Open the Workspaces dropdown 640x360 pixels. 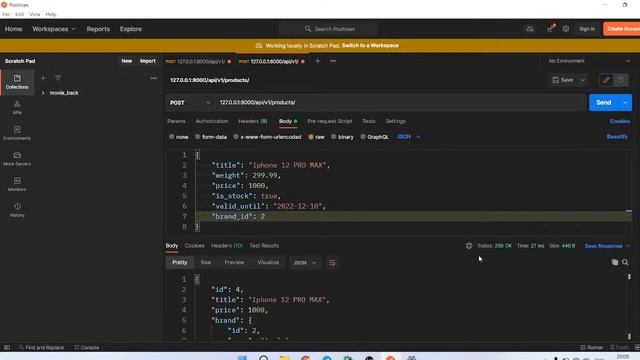[x=54, y=29]
